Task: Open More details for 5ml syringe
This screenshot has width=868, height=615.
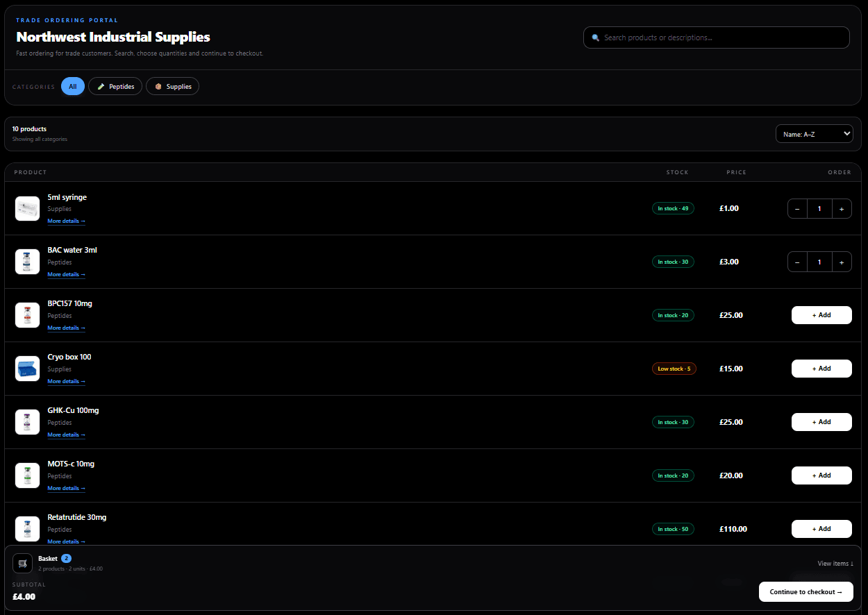Action: [67, 221]
